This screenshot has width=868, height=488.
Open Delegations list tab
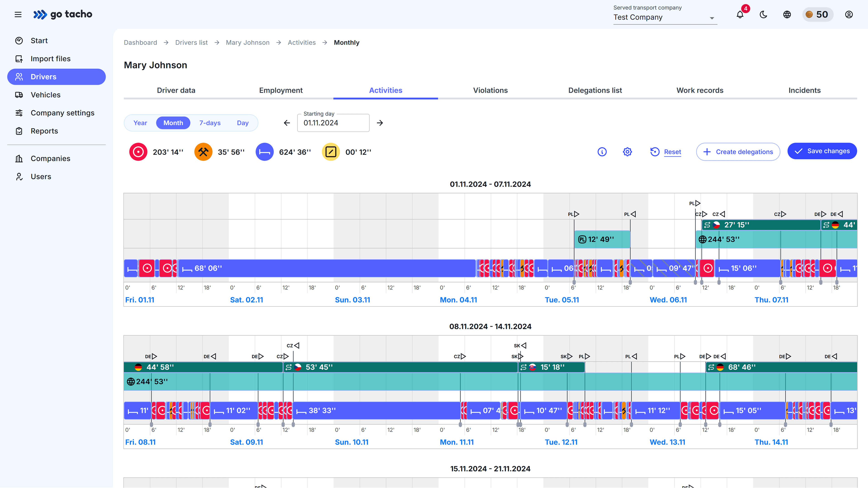click(595, 90)
